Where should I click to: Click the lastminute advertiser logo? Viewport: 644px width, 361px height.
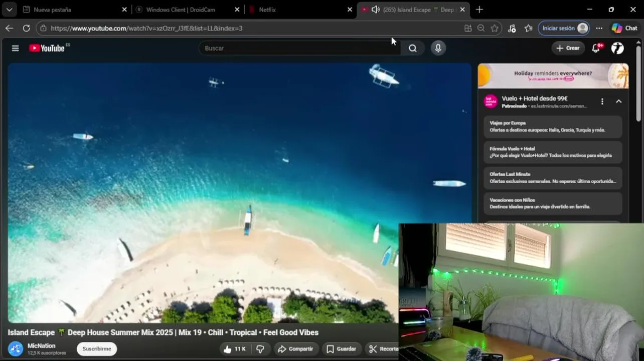pos(491,102)
